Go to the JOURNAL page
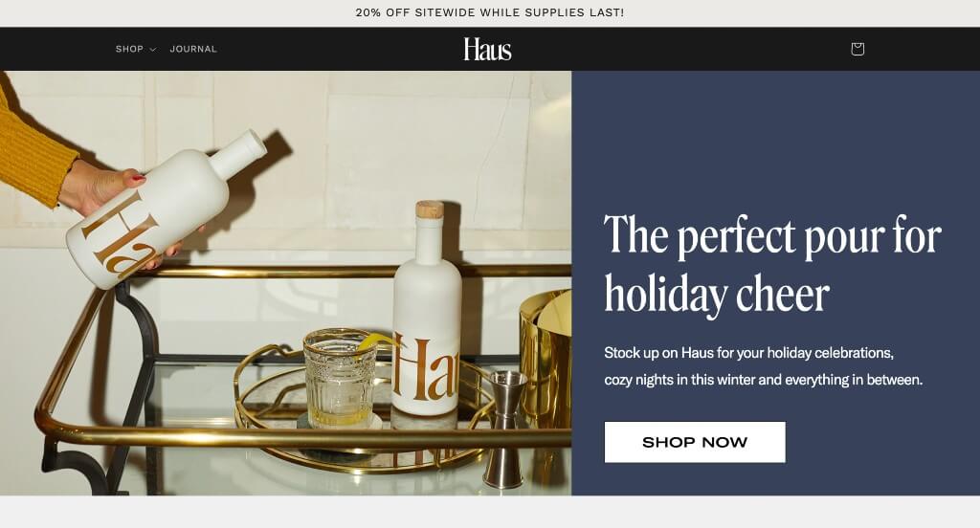The height and width of the screenshot is (528, 980). (x=193, y=49)
